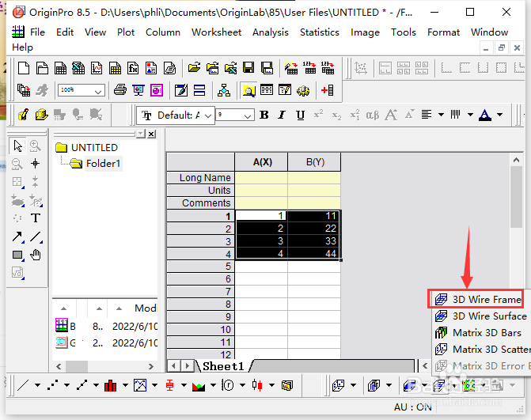Expand the text alignment dropdown arrow

pos(441,115)
